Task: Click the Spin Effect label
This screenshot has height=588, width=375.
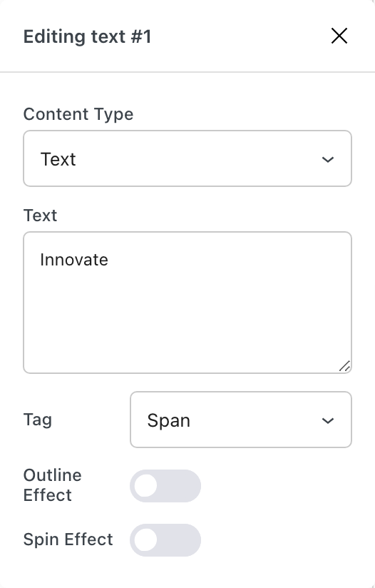Action: pyautogui.click(x=68, y=539)
